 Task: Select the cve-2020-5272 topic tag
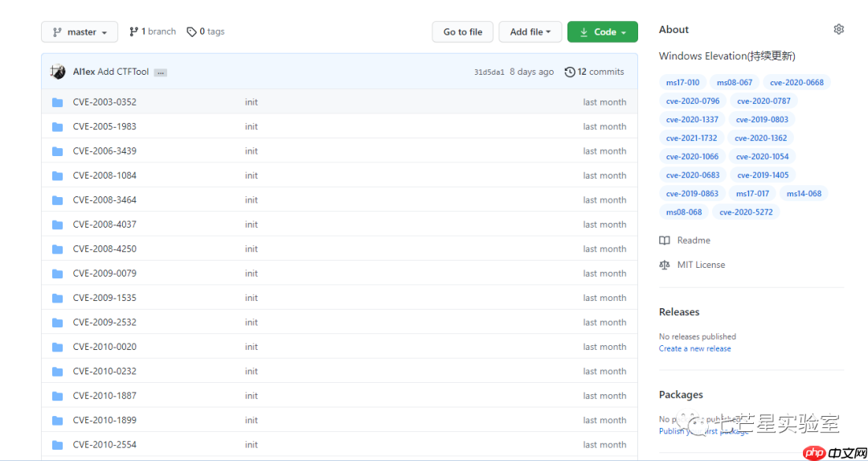(746, 212)
